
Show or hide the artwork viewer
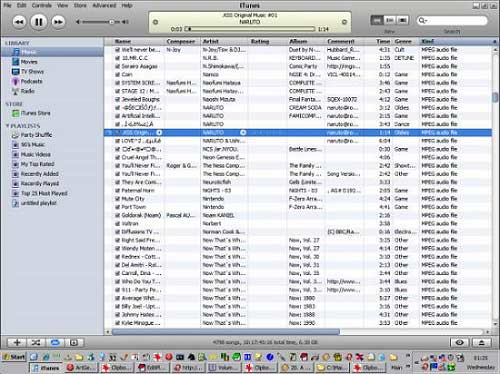point(74,342)
